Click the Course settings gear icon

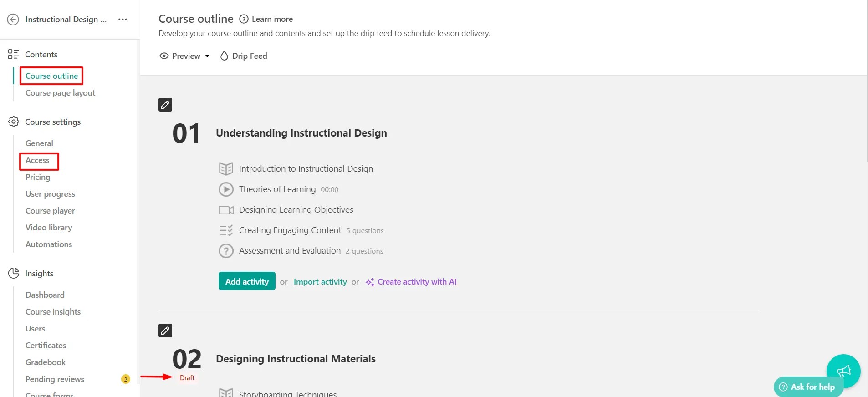pyautogui.click(x=13, y=122)
